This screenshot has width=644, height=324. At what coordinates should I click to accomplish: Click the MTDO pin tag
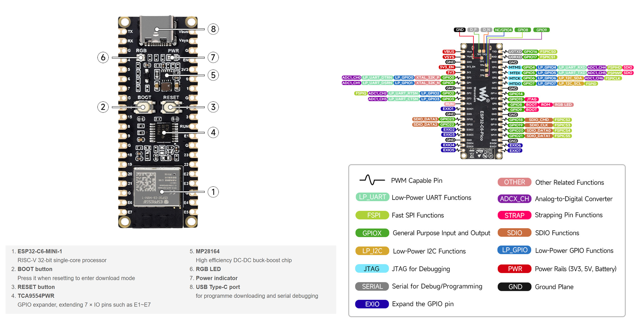pyautogui.click(x=515, y=84)
